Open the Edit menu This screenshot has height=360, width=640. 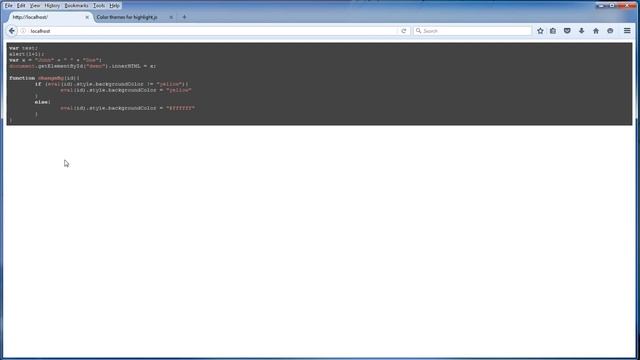[21, 6]
